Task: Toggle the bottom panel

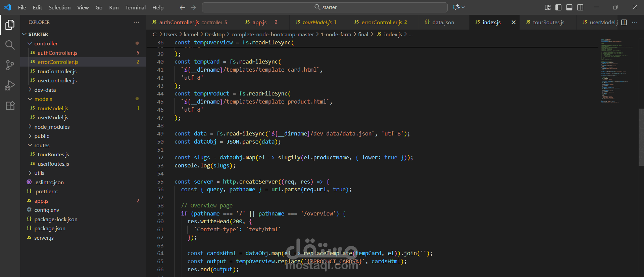Action: (569, 7)
